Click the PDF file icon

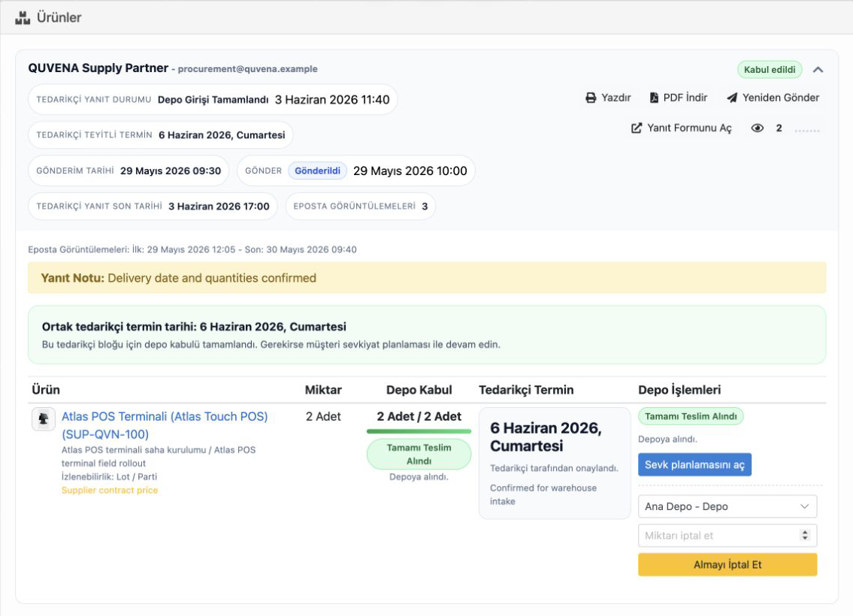point(654,98)
